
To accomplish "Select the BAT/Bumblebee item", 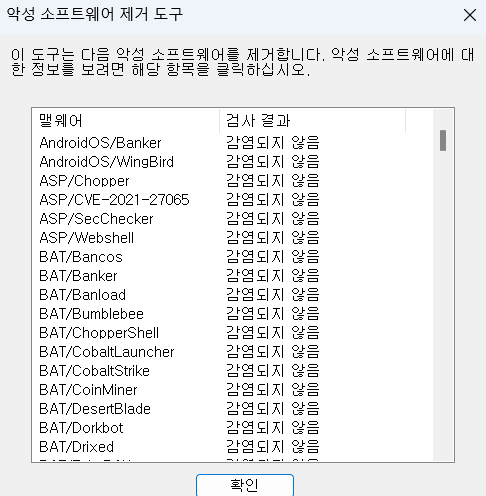I will coord(91,314).
